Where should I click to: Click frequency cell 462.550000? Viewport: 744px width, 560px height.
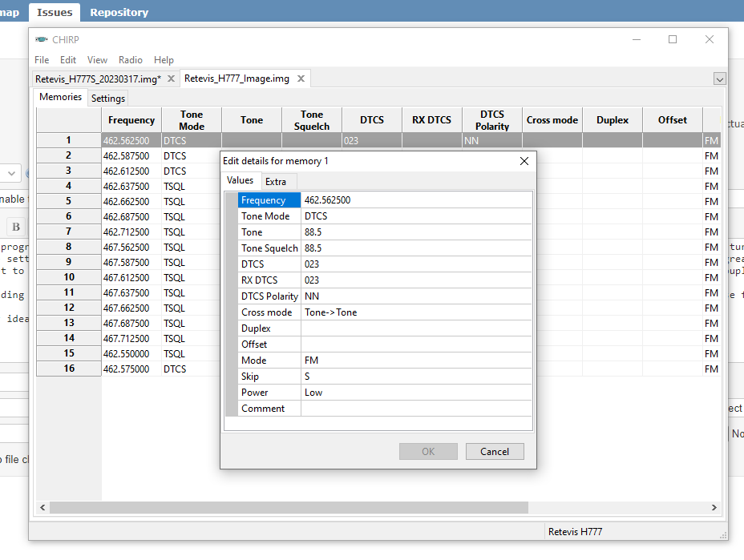[x=131, y=354]
